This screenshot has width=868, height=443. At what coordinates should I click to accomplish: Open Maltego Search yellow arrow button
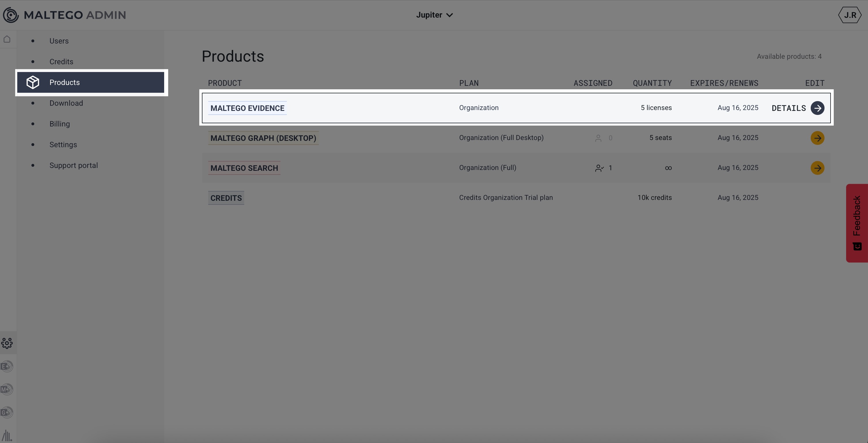click(x=817, y=168)
